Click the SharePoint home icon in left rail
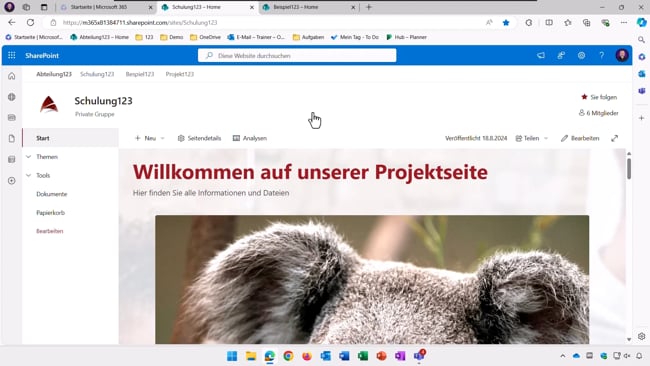Screen dimensions: 650x366 point(12,76)
